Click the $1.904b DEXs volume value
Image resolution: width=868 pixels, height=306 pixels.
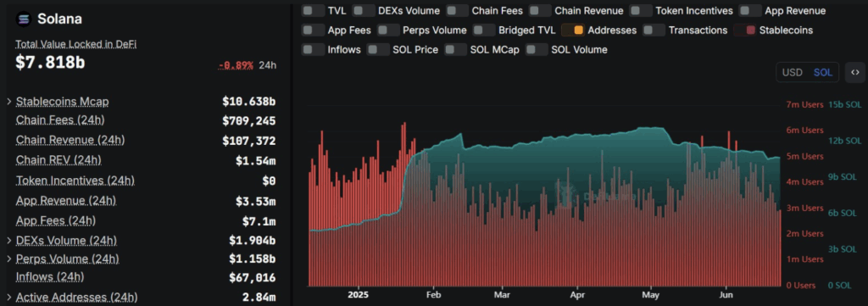pyautogui.click(x=252, y=241)
